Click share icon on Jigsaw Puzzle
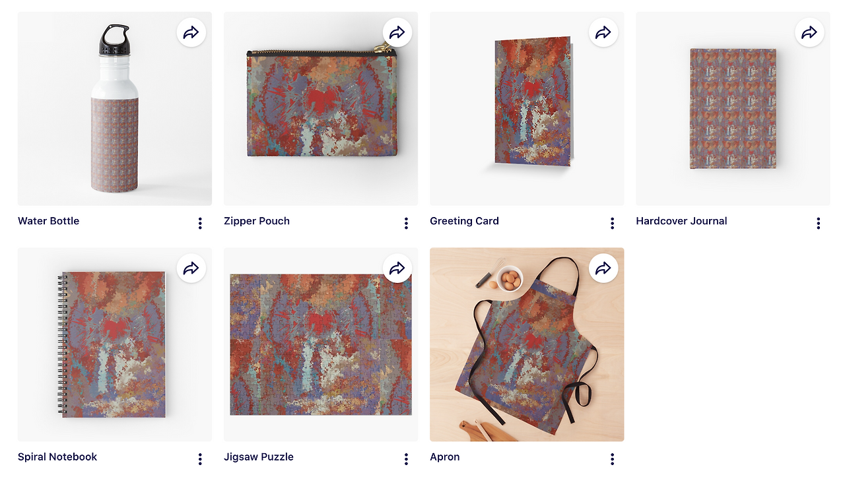The width and height of the screenshot is (845, 504). click(x=397, y=268)
